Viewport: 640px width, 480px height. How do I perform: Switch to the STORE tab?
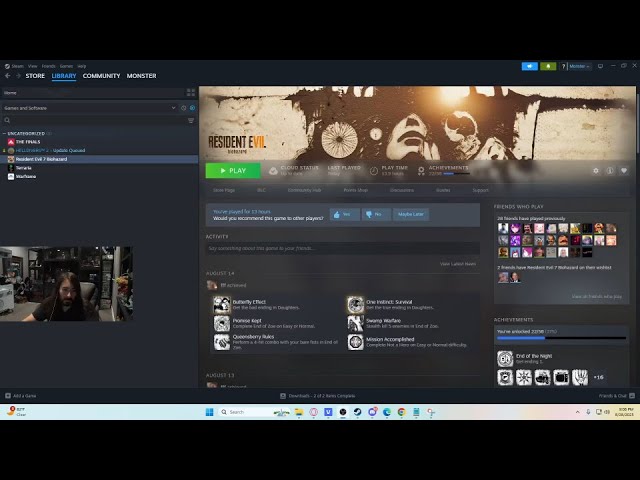(35, 76)
